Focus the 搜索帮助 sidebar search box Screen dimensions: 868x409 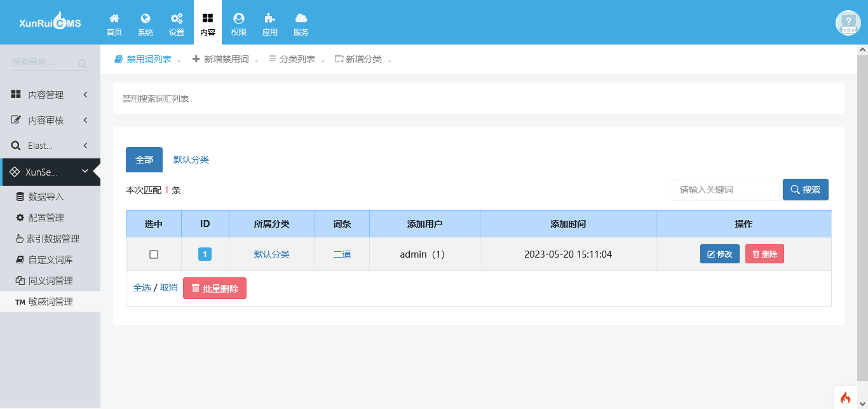[43, 62]
